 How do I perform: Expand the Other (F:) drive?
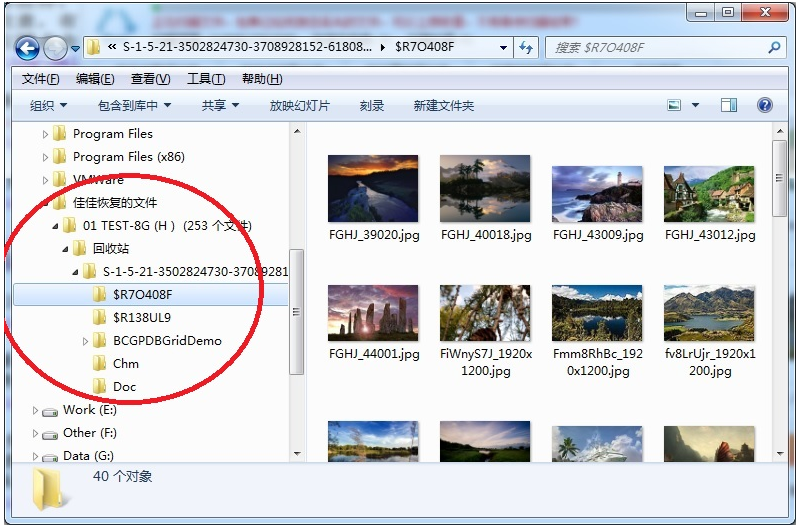click(35, 433)
